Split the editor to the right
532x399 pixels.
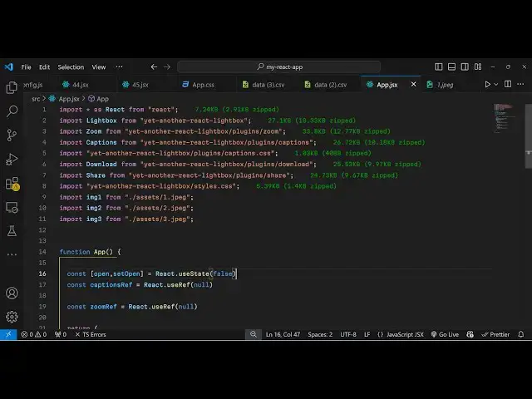click(x=508, y=84)
